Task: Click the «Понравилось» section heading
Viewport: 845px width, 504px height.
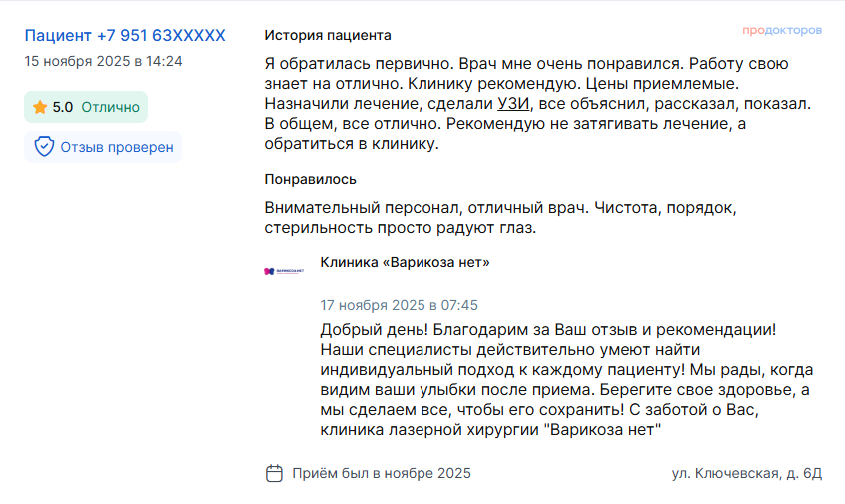Action: point(311,179)
